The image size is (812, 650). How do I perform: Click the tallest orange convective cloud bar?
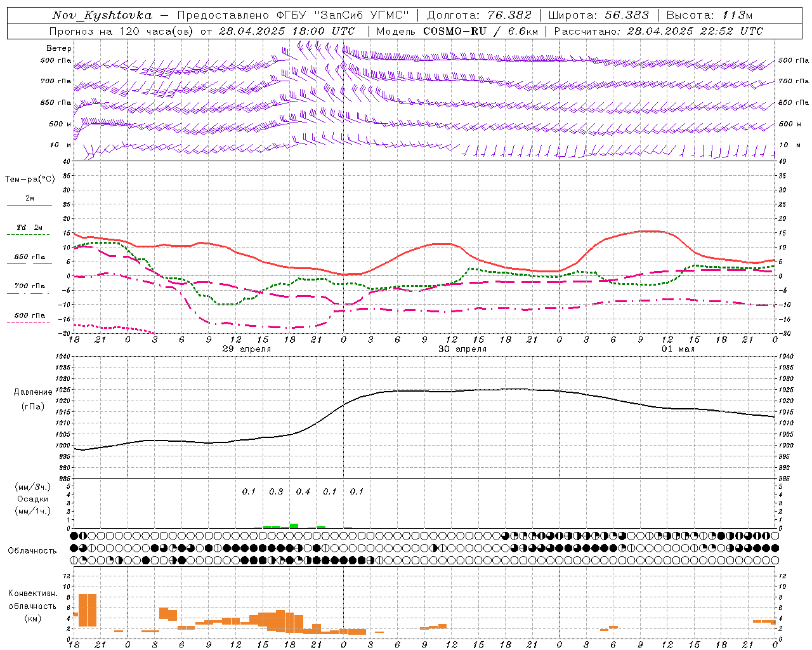click(87, 610)
